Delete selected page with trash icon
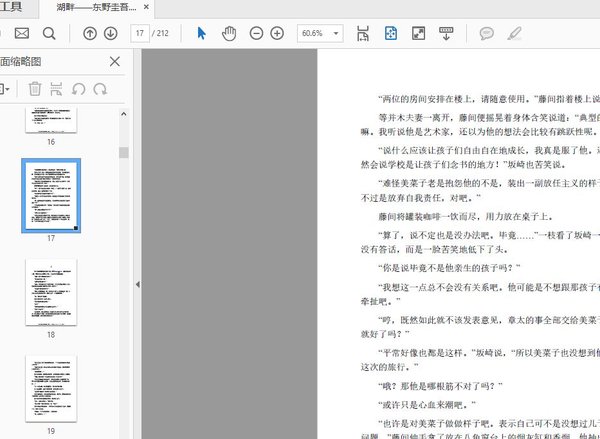600x439 pixels. [x=35, y=89]
